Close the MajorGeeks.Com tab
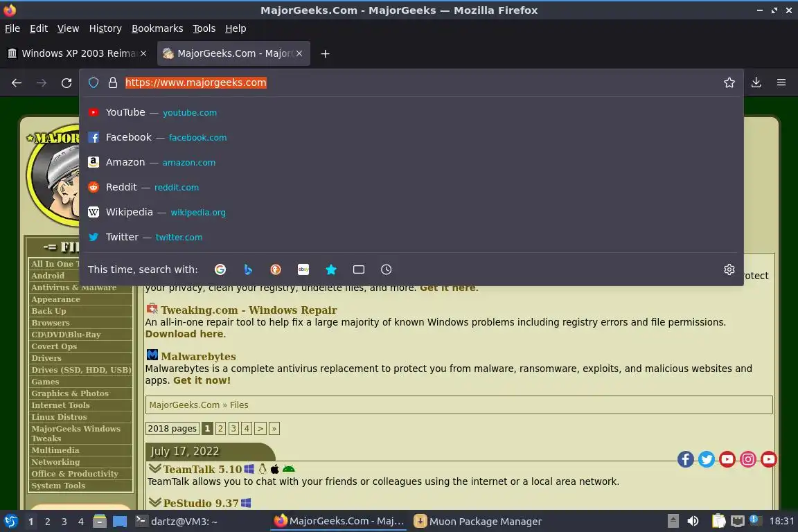The height and width of the screenshot is (532, 798). [299, 53]
